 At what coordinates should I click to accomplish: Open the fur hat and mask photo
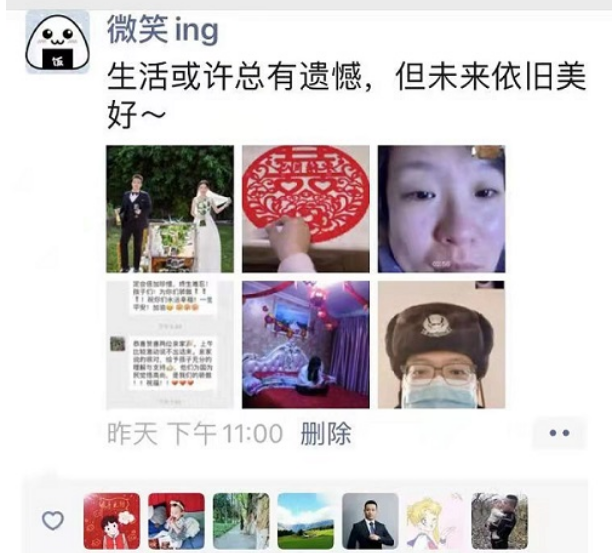[441, 345]
